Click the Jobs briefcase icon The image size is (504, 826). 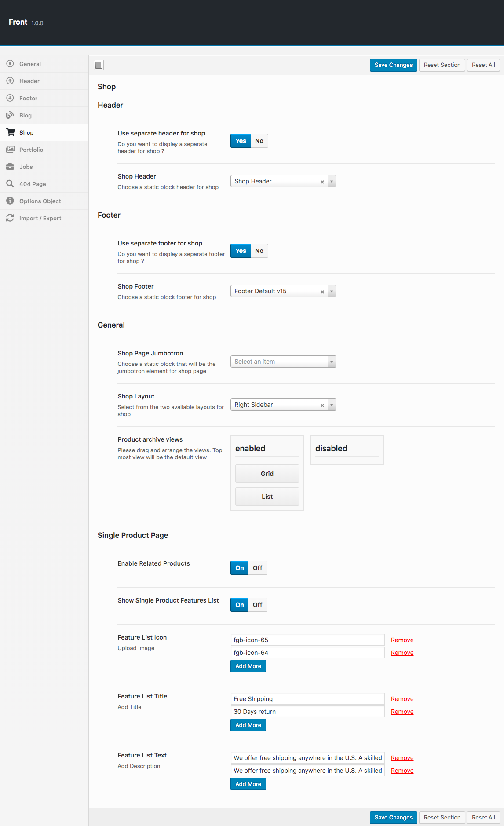pyautogui.click(x=10, y=167)
